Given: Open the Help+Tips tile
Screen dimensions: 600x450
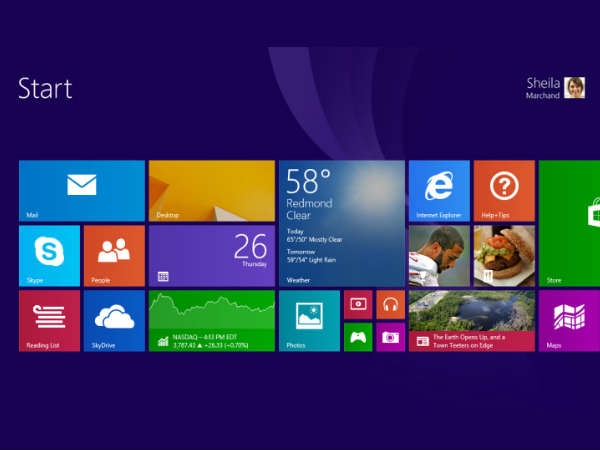Looking at the screenshot, I should [x=504, y=191].
